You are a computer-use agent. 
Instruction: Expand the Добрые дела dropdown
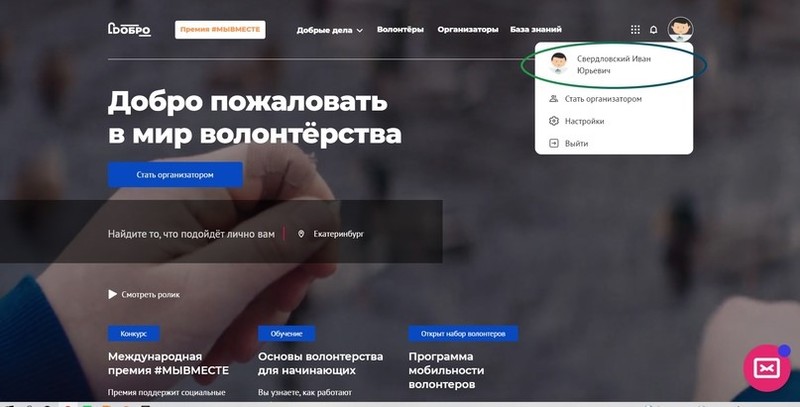(x=330, y=30)
